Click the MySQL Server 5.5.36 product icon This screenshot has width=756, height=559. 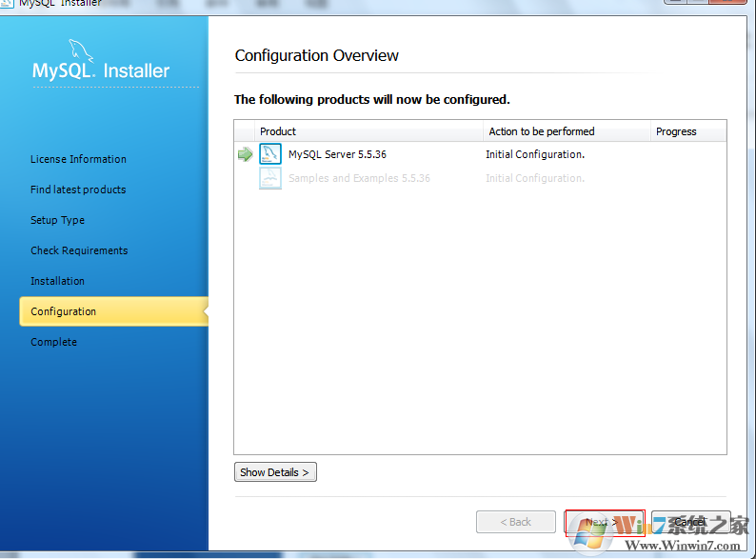(x=270, y=154)
